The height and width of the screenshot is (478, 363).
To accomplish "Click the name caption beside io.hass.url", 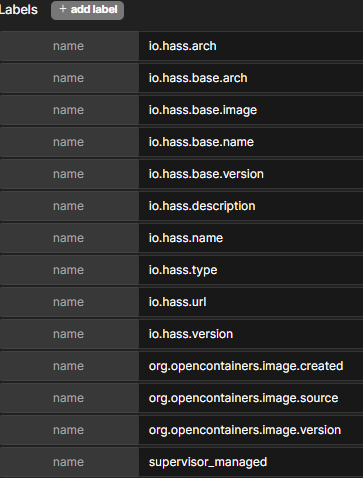I will pyautogui.click(x=68, y=302).
